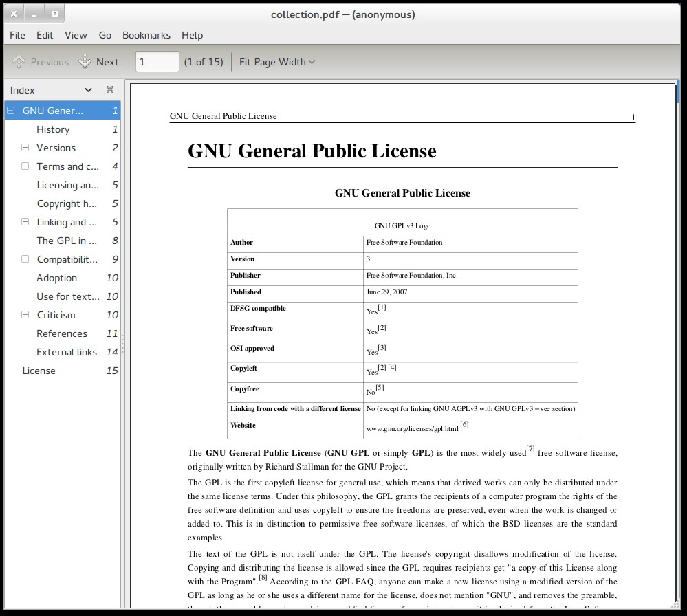Open the Fit Page Width zoom dropdown
The image size is (687, 616).
coord(277,62)
